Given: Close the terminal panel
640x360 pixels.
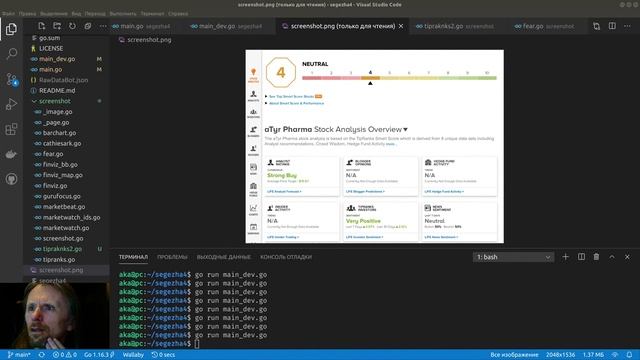Looking at the screenshot, I should tap(627, 257).
